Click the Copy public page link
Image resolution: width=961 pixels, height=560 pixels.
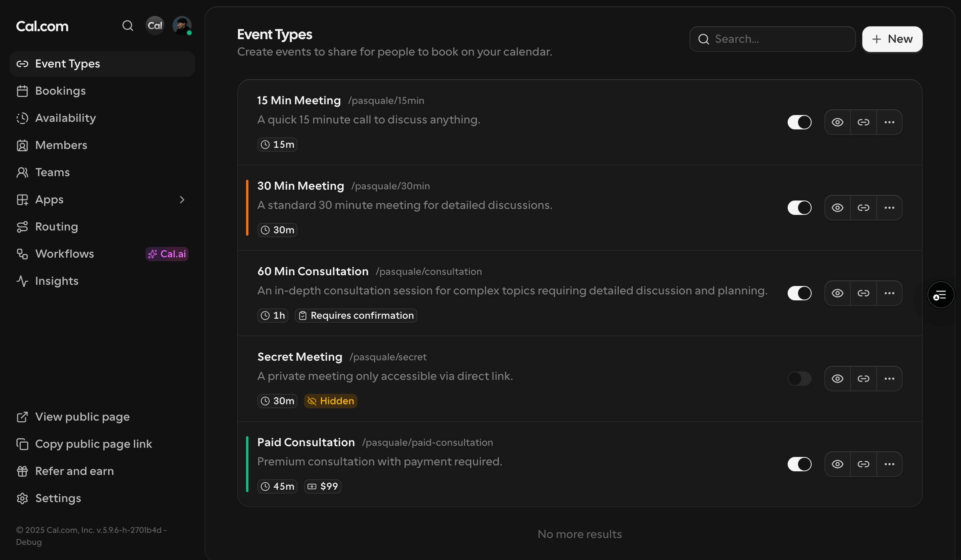pyautogui.click(x=93, y=444)
